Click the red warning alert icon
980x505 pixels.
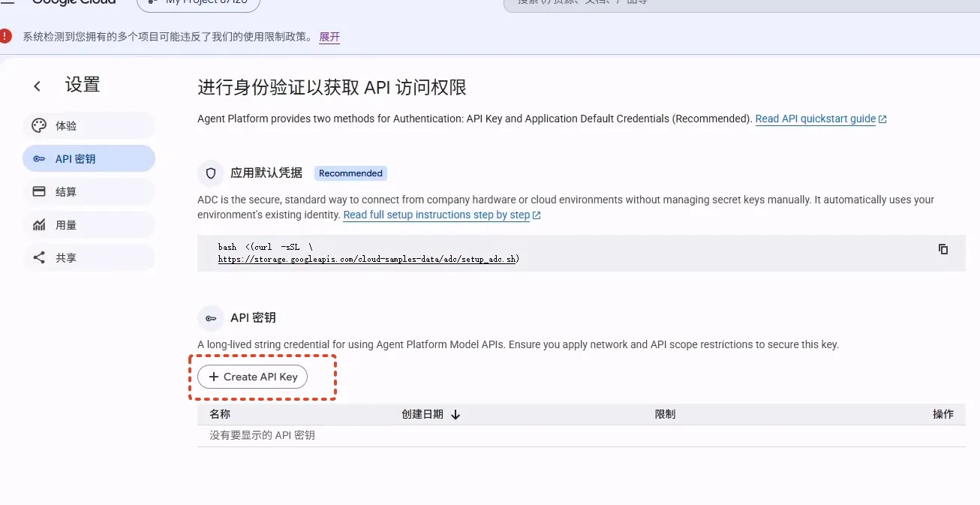point(6,36)
